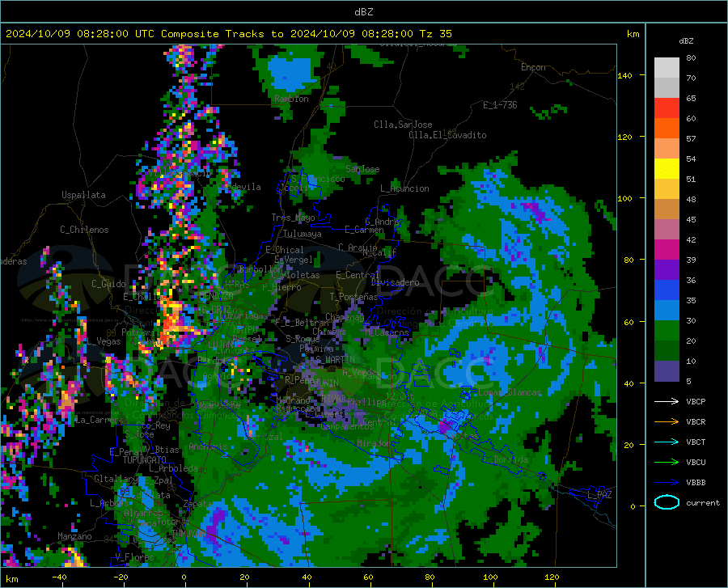
Task: Click the La_Carrera place label
Action: pyautogui.click(x=99, y=420)
